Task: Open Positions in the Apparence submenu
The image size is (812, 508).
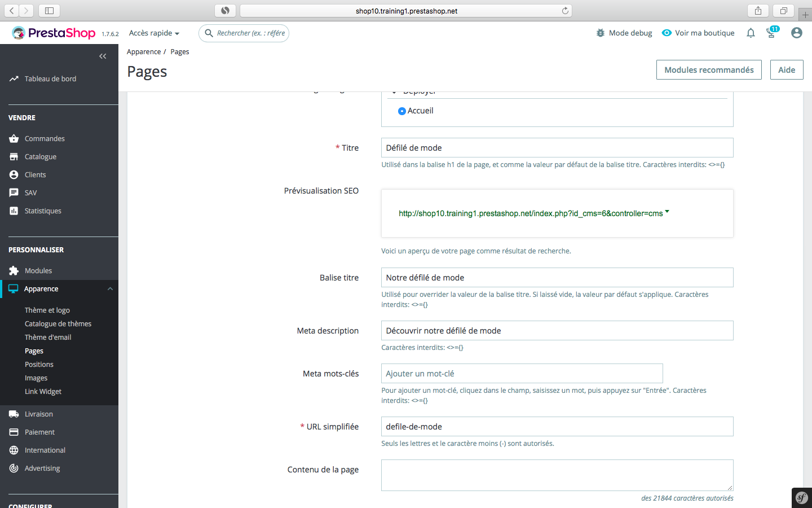Action: click(x=39, y=365)
